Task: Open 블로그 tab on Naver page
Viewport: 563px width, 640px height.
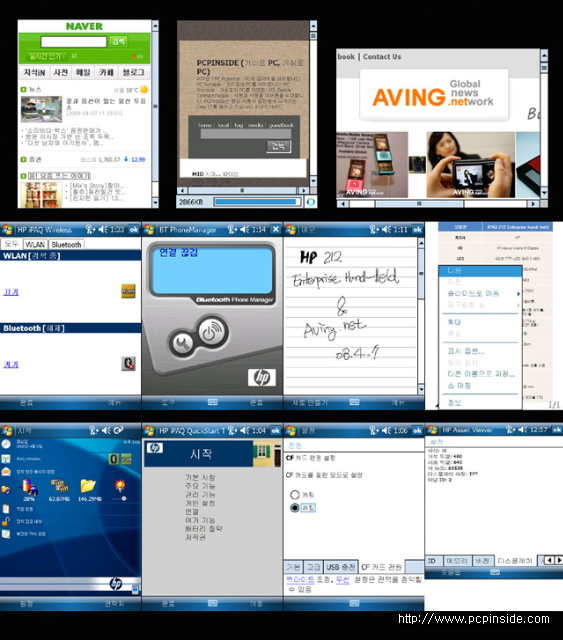Action: click(134, 72)
